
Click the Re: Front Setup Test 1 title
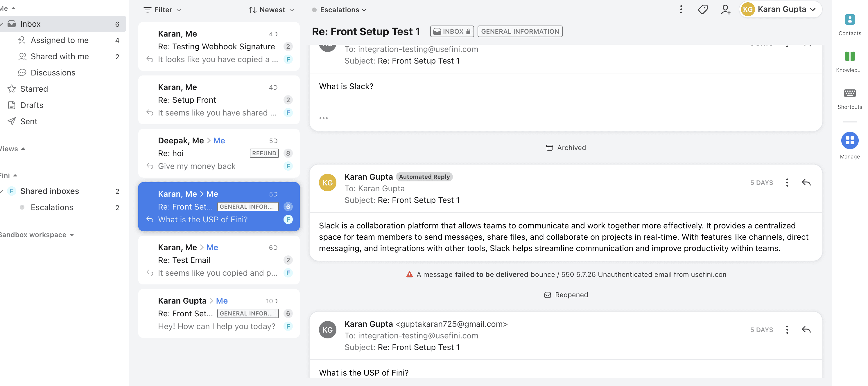[x=366, y=31]
